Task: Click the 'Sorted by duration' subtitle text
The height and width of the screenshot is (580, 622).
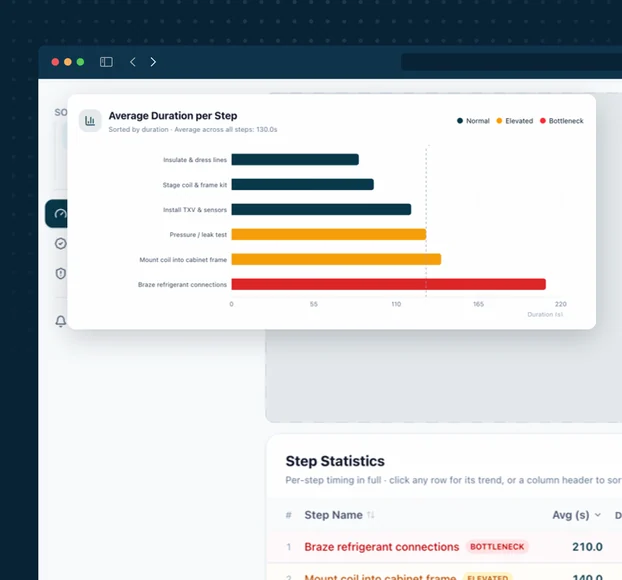Action: pos(138,130)
